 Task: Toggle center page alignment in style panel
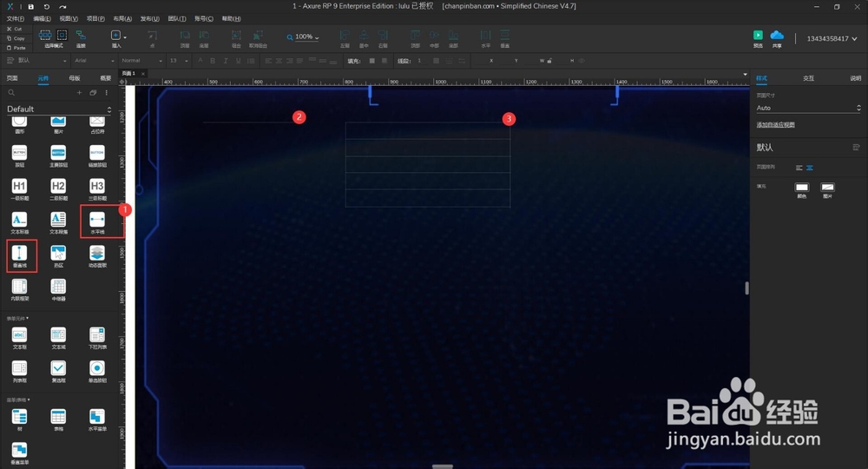(x=809, y=168)
